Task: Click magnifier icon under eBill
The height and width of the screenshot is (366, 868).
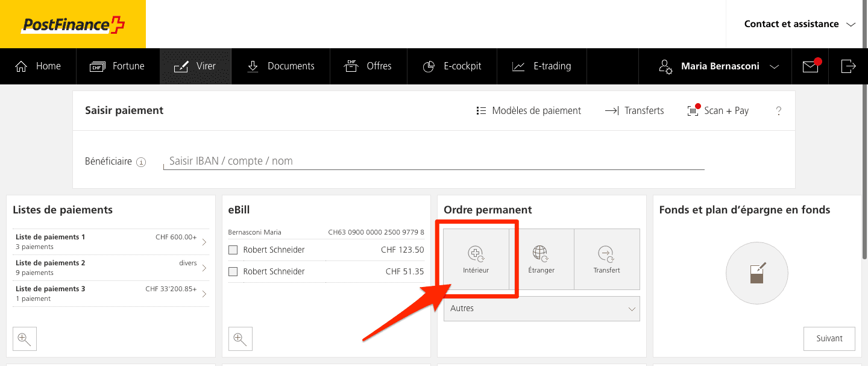Action: pyautogui.click(x=241, y=339)
